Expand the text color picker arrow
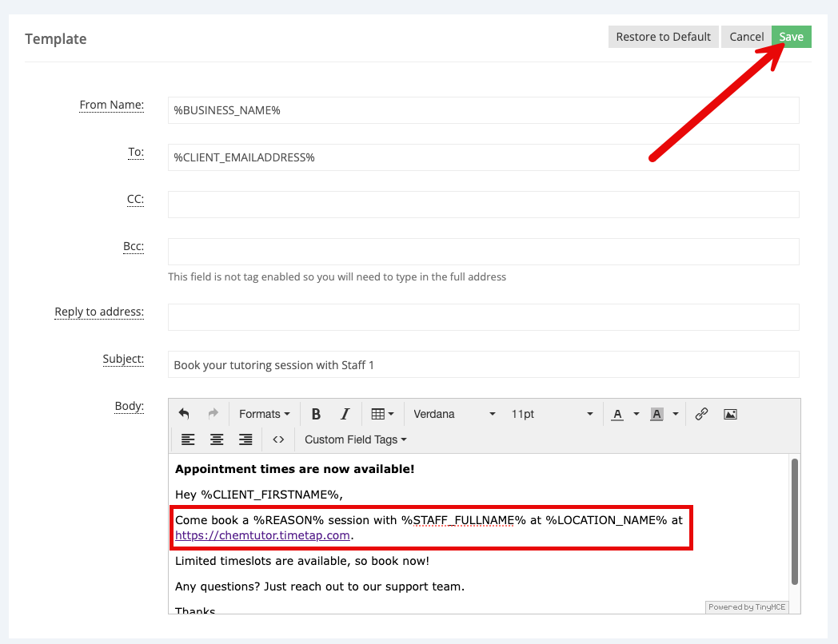 (x=636, y=414)
